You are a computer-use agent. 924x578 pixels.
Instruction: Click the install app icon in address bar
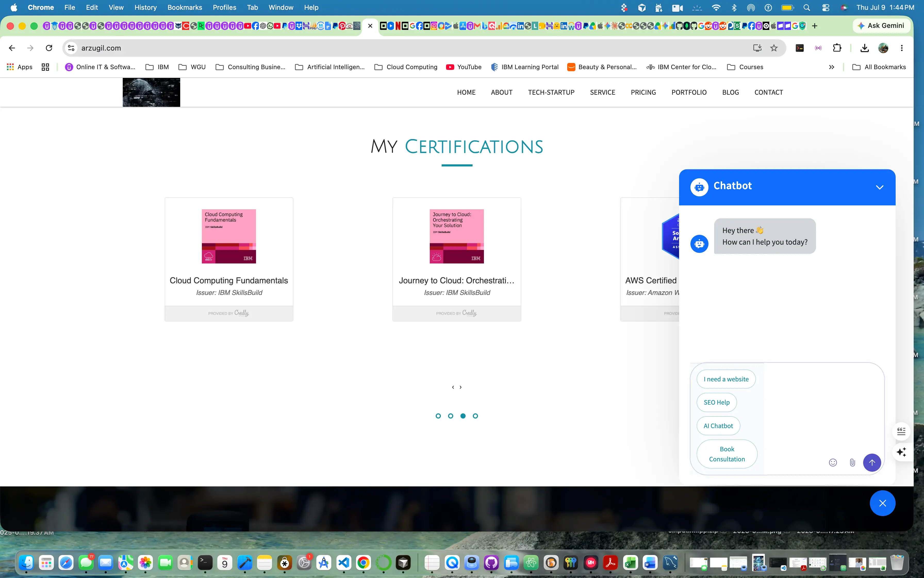coord(757,48)
